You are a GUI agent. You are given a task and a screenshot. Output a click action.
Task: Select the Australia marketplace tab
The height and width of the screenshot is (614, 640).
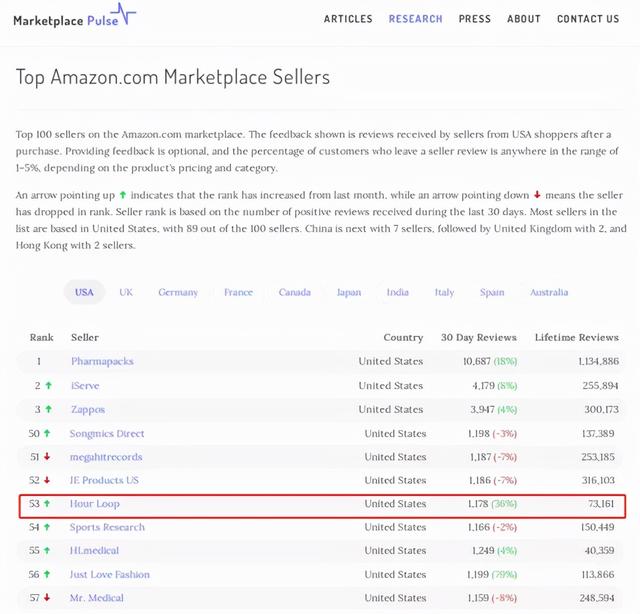pos(549,292)
